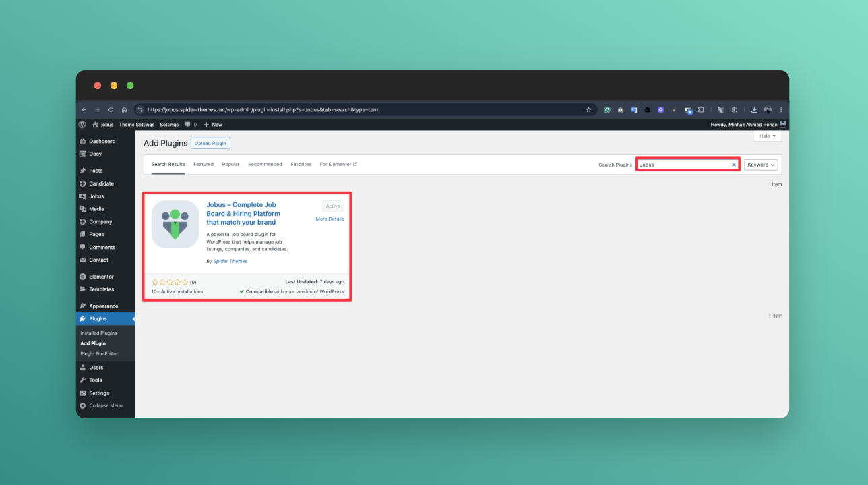Open the New content menu in admin bar
This screenshot has height=485, width=868.
(x=212, y=125)
